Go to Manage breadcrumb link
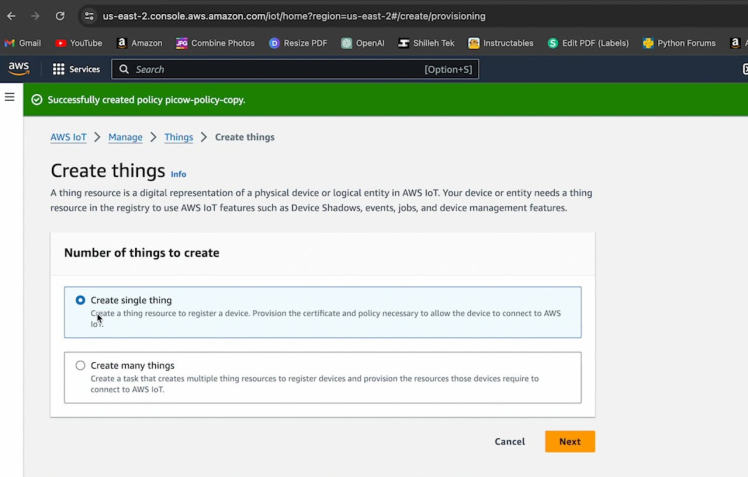Screen dimensions: 748x477 (x=125, y=137)
